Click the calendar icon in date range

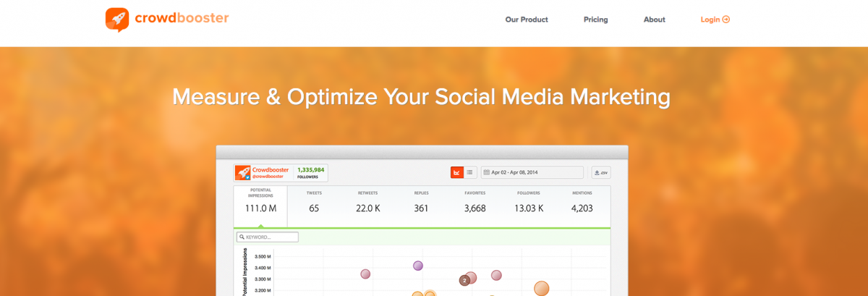[487, 172]
